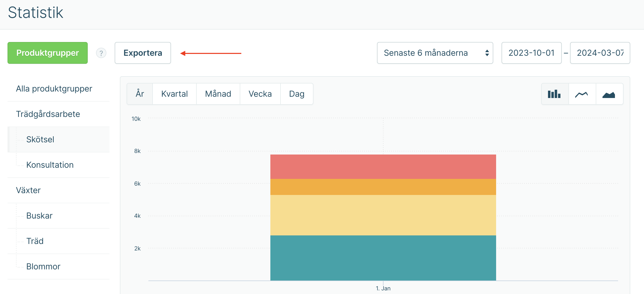Edit the start date 2023-10-01 field
This screenshot has width=644, height=294.
[531, 53]
